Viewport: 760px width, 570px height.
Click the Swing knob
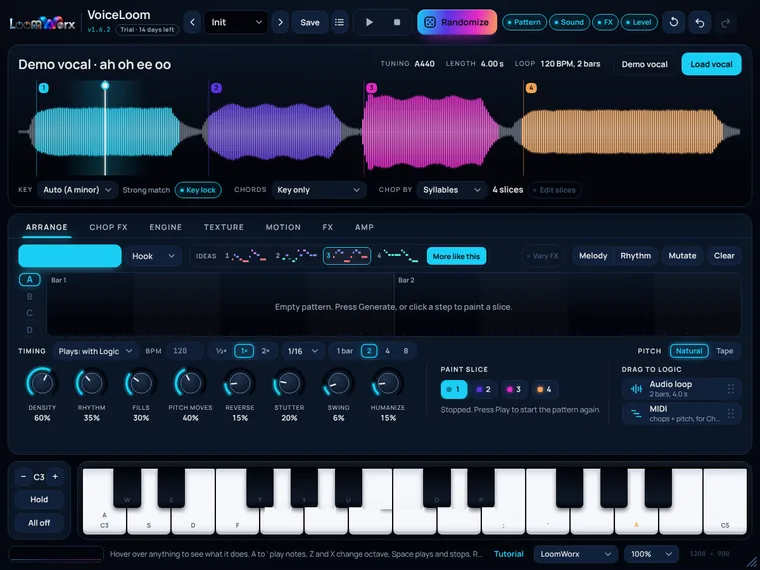pos(338,383)
